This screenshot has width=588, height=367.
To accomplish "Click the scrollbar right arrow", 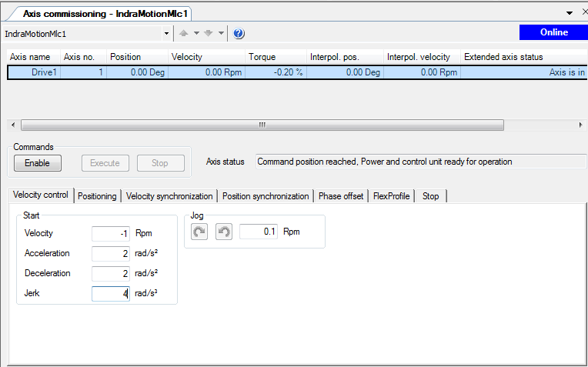I will click(x=580, y=125).
